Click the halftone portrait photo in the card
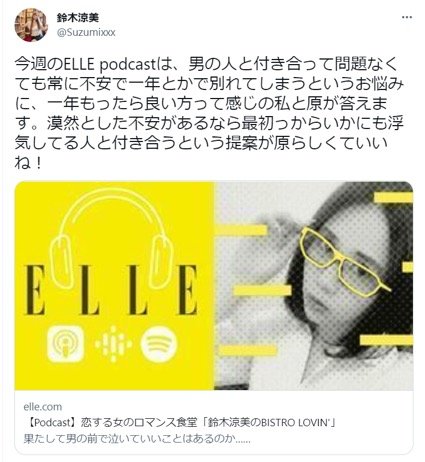The height and width of the screenshot is (462, 425). (x=313, y=286)
